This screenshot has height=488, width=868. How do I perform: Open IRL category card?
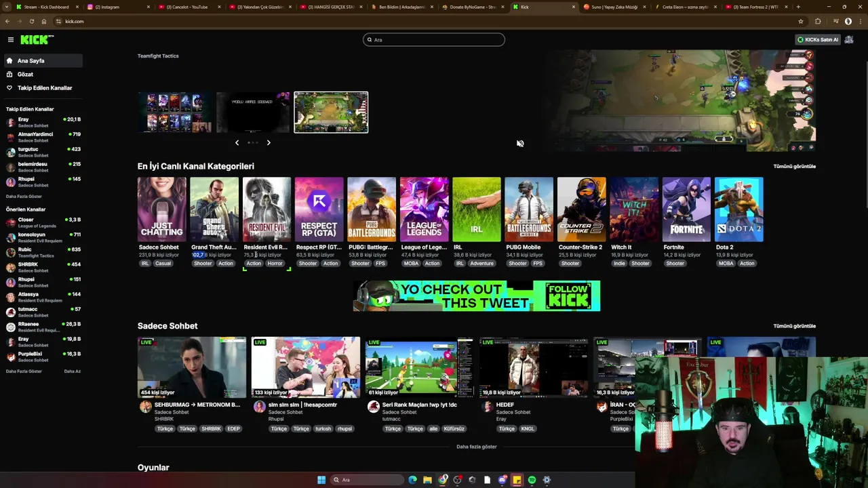tap(477, 209)
